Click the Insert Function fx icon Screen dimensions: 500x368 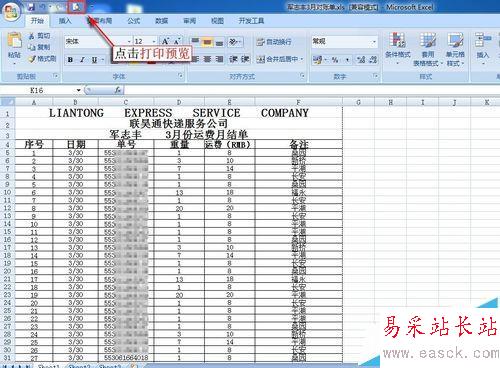[118, 90]
